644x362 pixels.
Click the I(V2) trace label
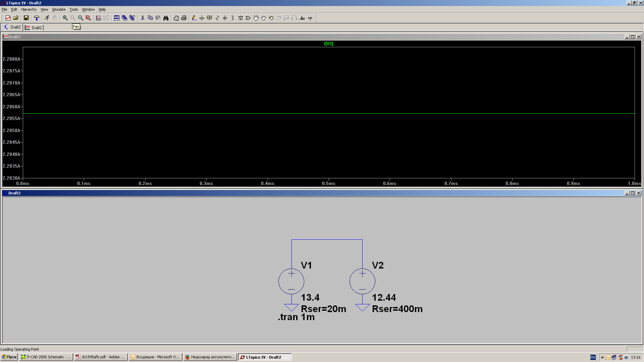[328, 44]
